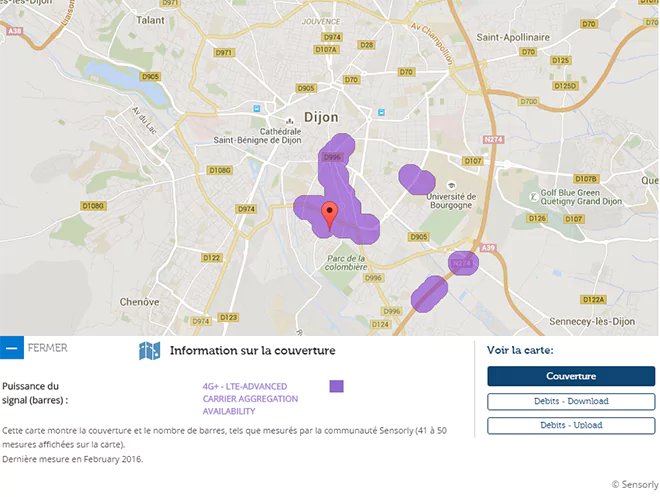Click the Dijon city label on map
Viewport: 660px width, 497px height.
pos(319,117)
